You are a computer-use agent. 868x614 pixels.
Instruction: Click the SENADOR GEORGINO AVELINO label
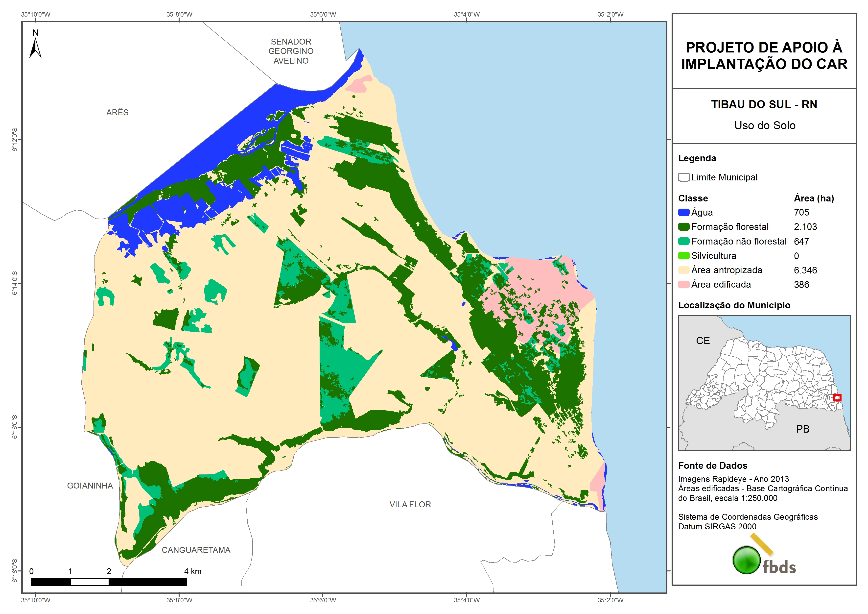point(291,51)
